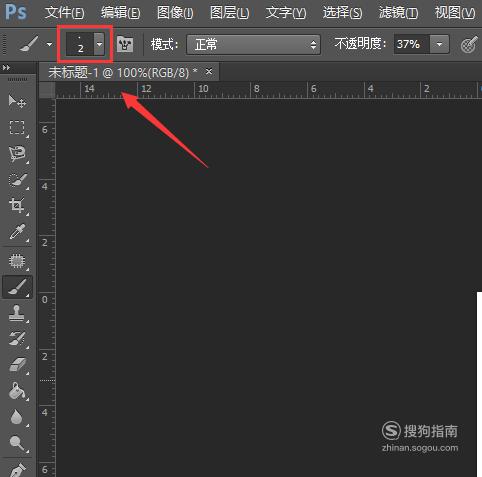Image resolution: width=482 pixels, height=477 pixels.
Task: Click the ruler origin corner box
Action: 47,90
